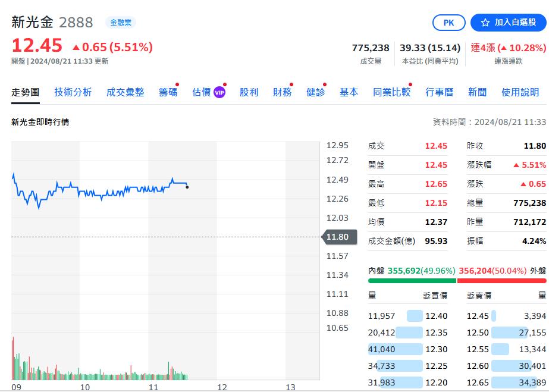Image resolution: width=549 pixels, height=392 pixels.
Task: Click the 最低 value 12.15
Action: click(436, 203)
